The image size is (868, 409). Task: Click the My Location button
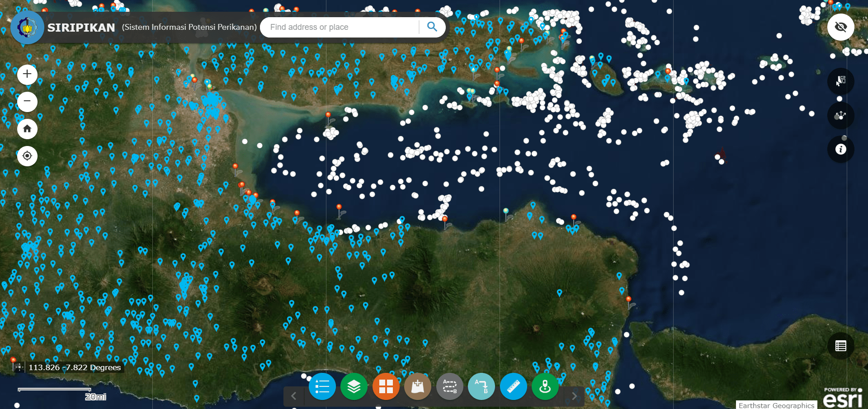coord(27,156)
